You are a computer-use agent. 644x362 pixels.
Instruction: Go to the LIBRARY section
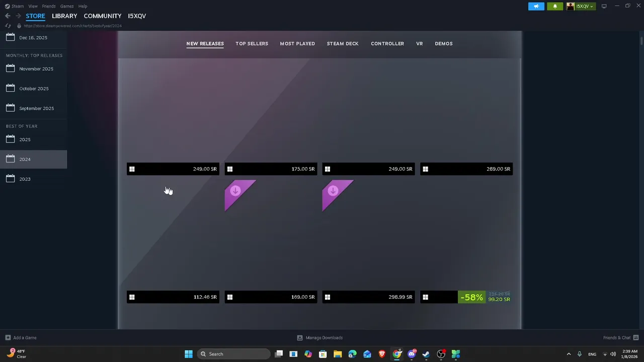pos(64,16)
